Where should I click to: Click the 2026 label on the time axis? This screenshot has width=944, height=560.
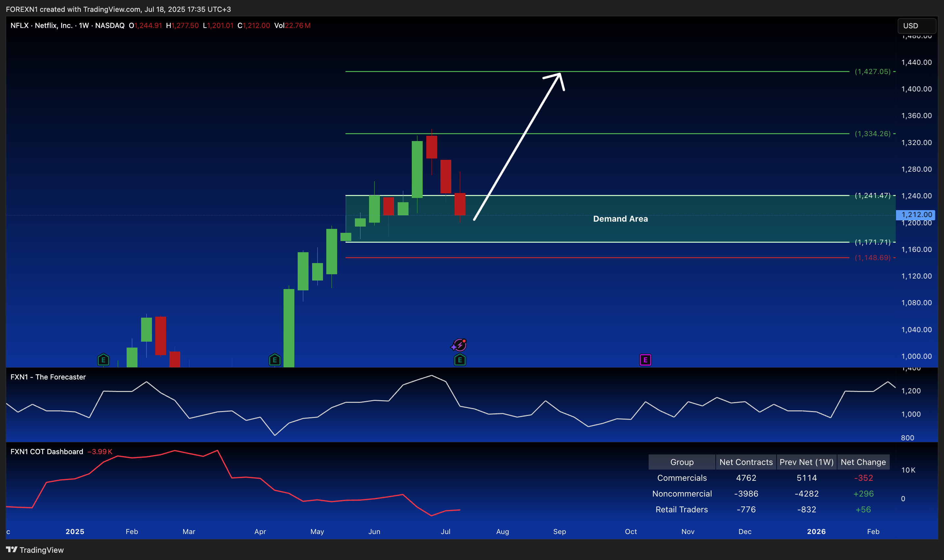point(816,531)
